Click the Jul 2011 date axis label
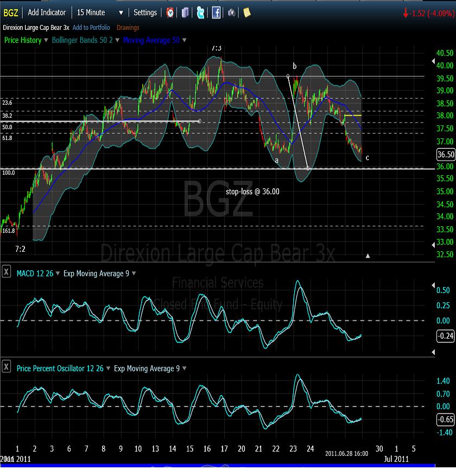Viewport: 456px width, 476px height. pyautogui.click(x=396, y=459)
